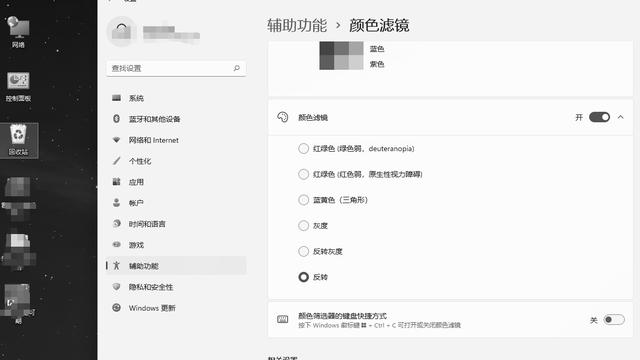The width and height of the screenshot is (640, 360).
Task: Collapse the 颜色滤镜 section chevron
Action: tap(620, 117)
